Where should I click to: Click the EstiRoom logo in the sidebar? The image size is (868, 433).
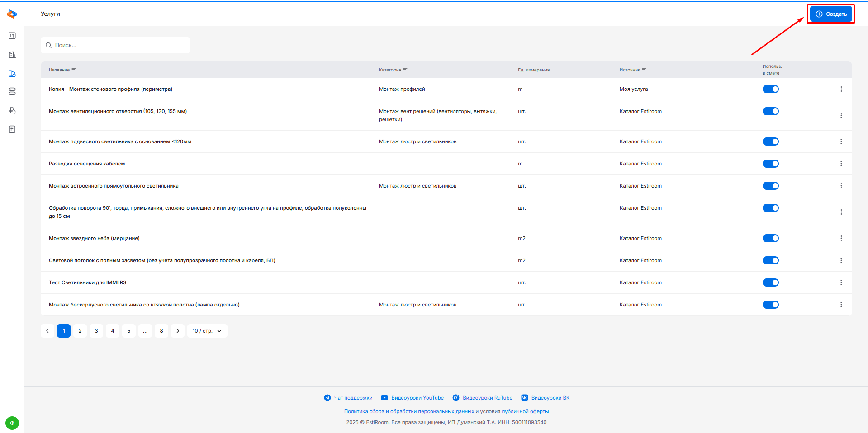pos(12,14)
